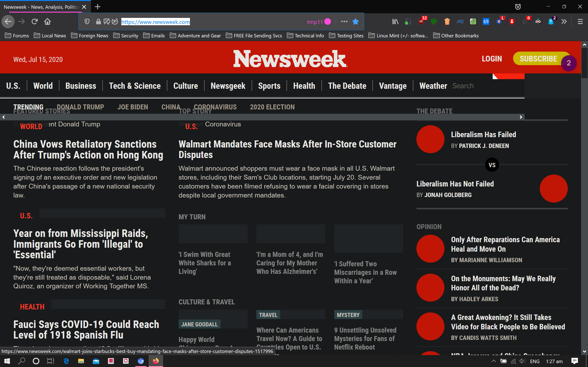Open The Debate navigation section

(347, 86)
